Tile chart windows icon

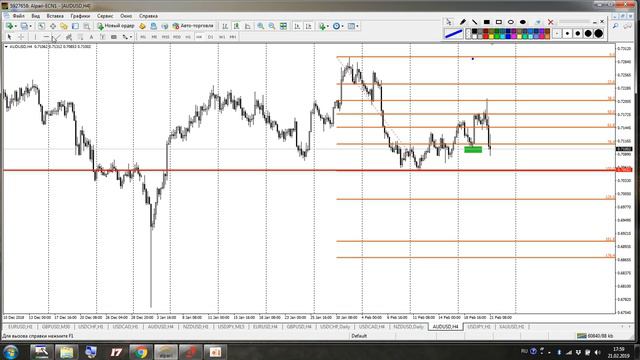[x=283, y=26]
